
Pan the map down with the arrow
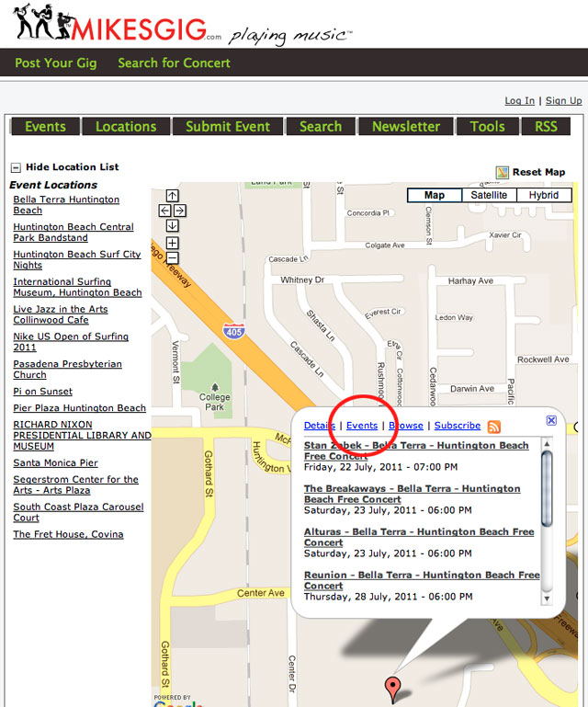(172, 225)
